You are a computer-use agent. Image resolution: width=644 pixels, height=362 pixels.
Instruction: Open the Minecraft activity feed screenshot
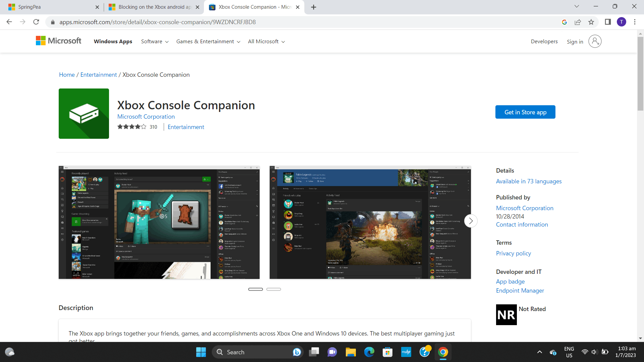159,222
